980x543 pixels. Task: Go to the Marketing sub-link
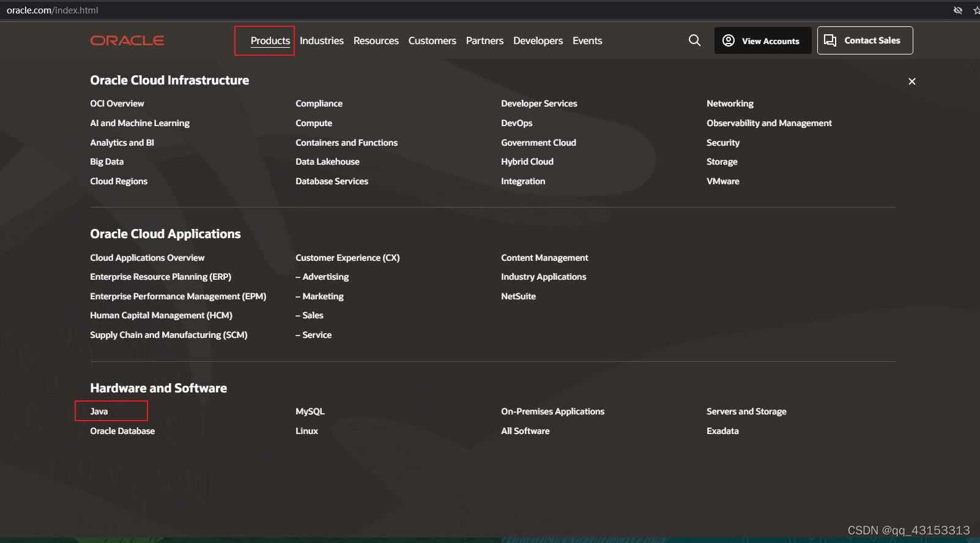pyautogui.click(x=319, y=296)
